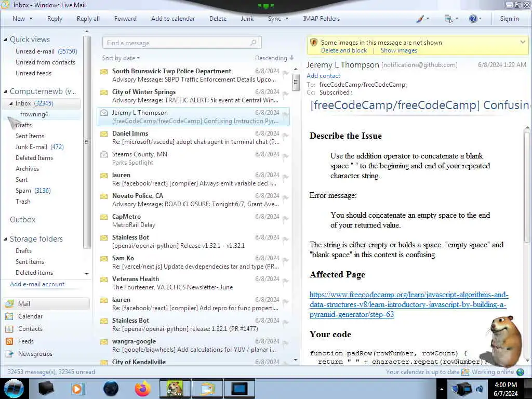Screen dimensions: 532x399
Task: Click Reply all in the toolbar
Action: tap(88, 19)
